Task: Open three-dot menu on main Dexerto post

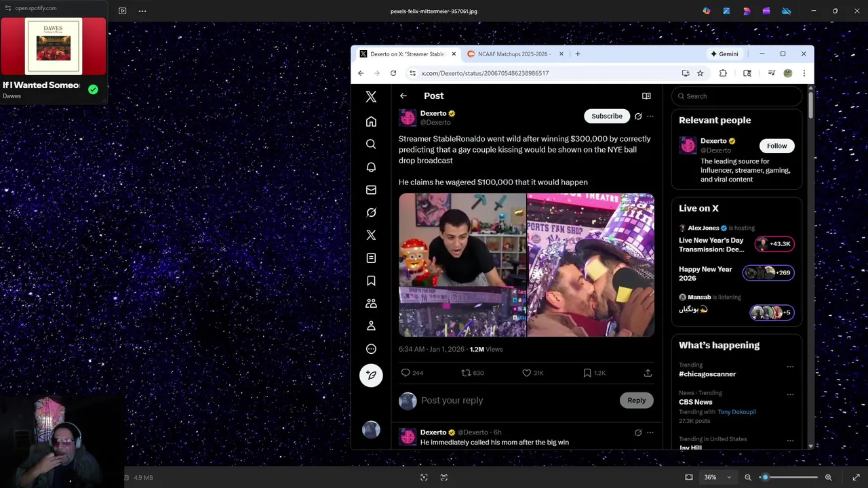Action: coord(650,116)
